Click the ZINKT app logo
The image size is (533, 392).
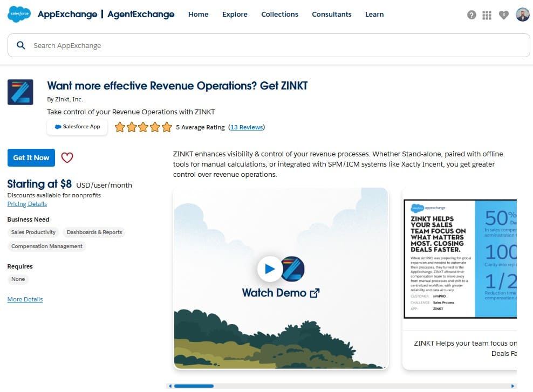20,92
